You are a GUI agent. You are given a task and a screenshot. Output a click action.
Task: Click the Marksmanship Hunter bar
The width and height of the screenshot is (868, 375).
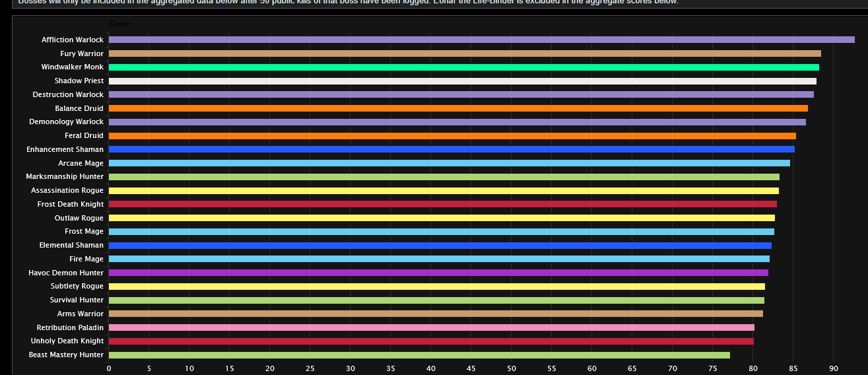click(x=444, y=177)
